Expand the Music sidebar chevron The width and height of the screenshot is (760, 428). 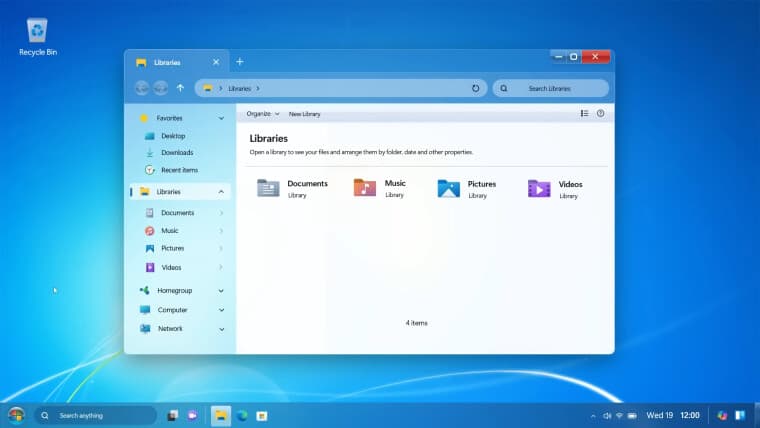pyautogui.click(x=221, y=231)
